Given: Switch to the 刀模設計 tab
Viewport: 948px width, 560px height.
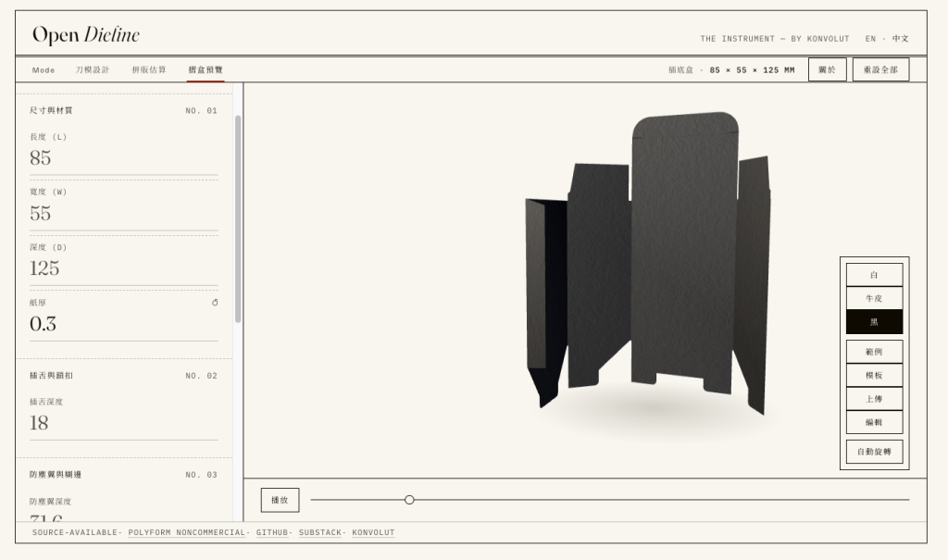Looking at the screenshot, I should click(93, 70).
